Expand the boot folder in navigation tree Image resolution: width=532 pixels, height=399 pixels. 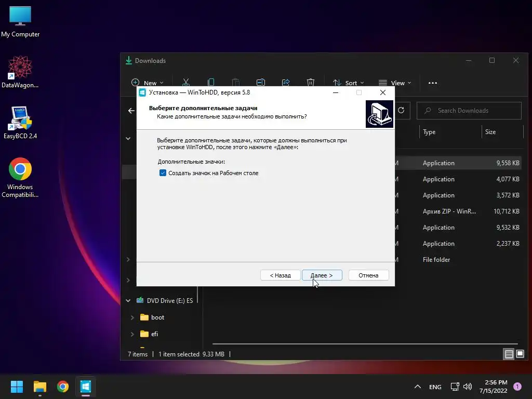(x=132, y=317)
